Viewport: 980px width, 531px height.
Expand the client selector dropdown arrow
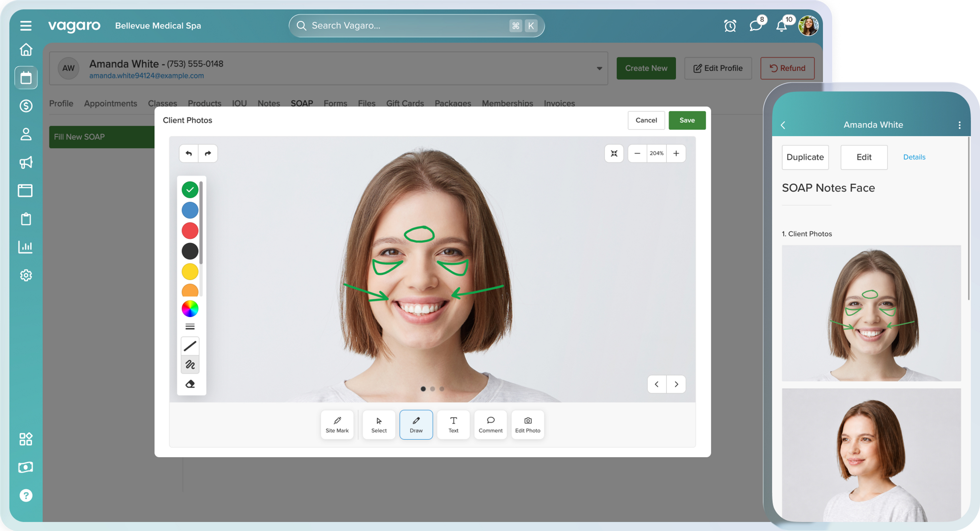pyautogui.click(x=599, y=68)
